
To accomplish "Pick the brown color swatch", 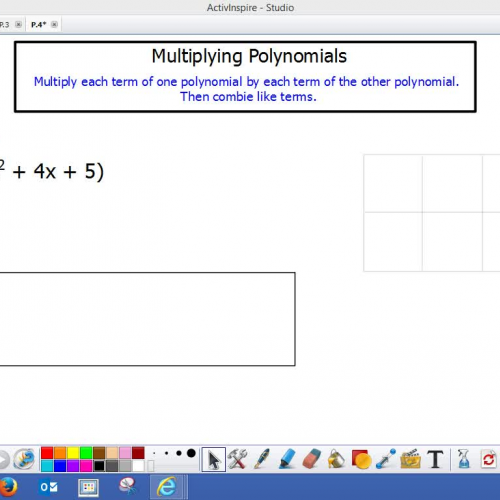I will pos(99,453).
